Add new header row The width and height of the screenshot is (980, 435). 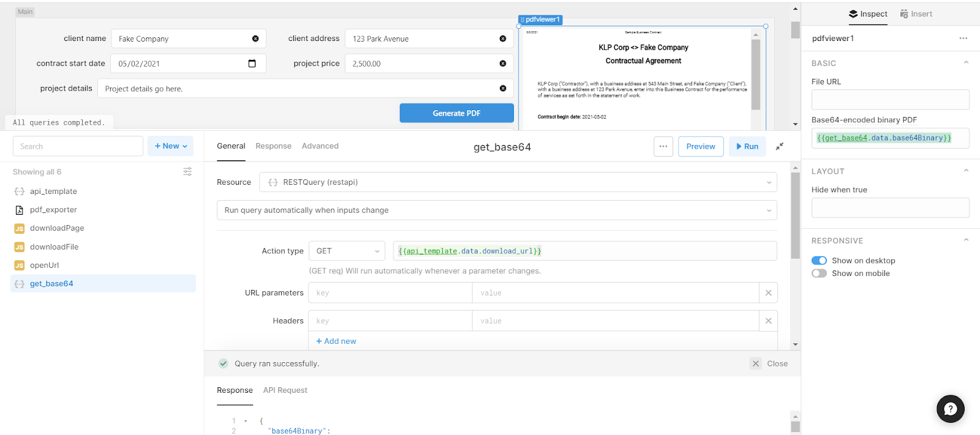pyautogui.click(x=336, y=341)
